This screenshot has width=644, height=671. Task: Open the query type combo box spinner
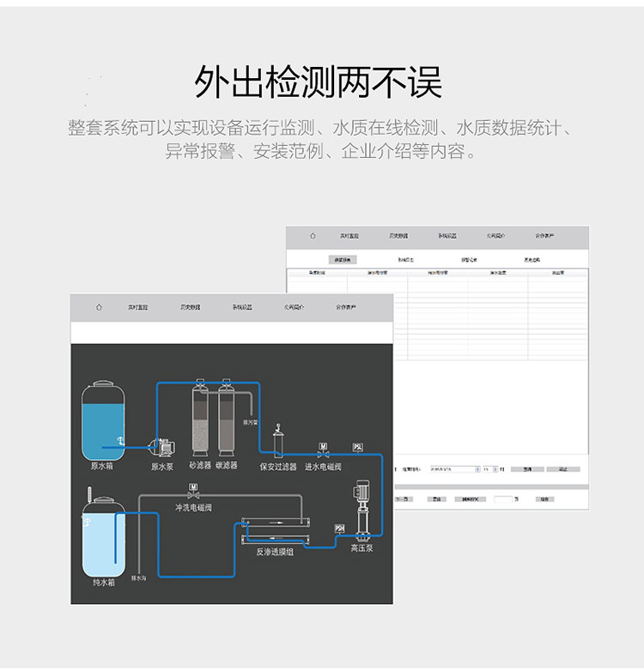pyautogui.click(x=477, y=469)
